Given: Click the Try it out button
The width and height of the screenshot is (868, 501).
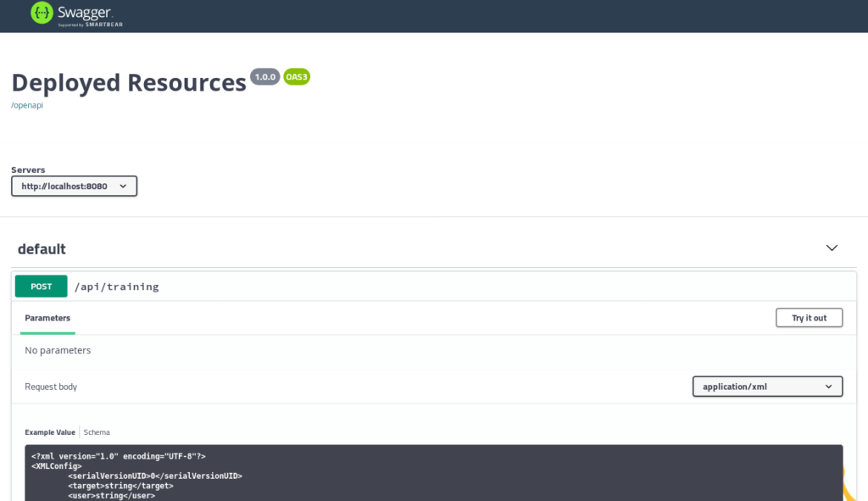Looking at the screenshot, I should pyautogui.click(x=809, y=317).
